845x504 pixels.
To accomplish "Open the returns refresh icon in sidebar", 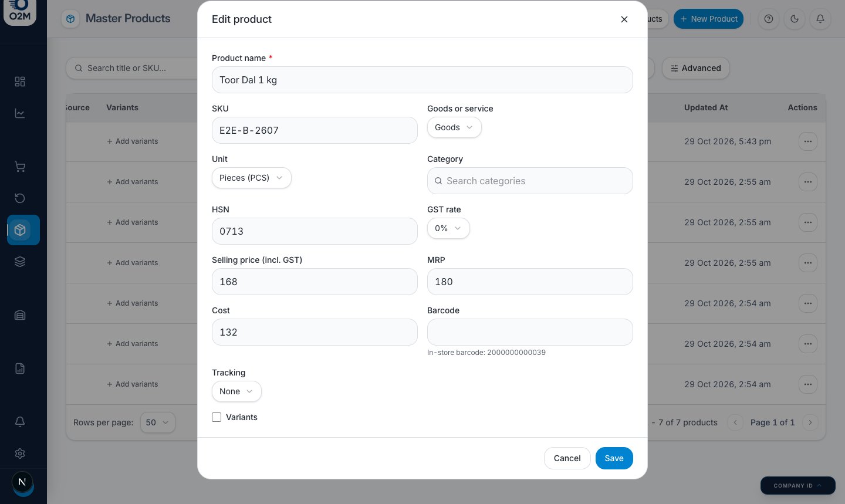I will [20, 198].
